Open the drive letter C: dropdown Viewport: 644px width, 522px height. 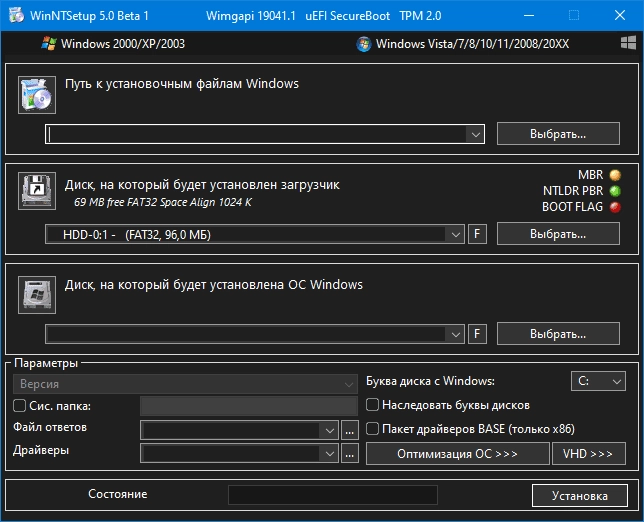tap(598, 382)
